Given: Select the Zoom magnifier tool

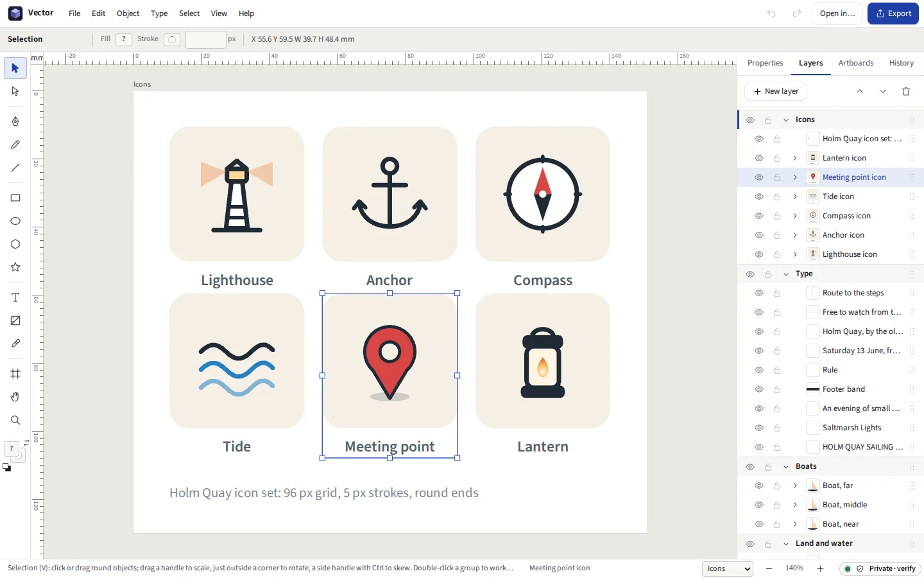Looking at the screenshot, I should click(x=15, y=420).
